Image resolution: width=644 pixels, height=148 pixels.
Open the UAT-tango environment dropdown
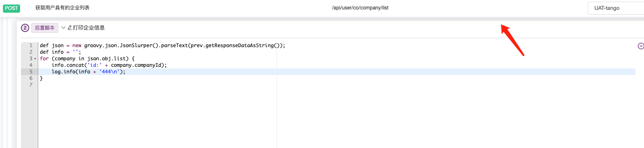pos(616,8)
